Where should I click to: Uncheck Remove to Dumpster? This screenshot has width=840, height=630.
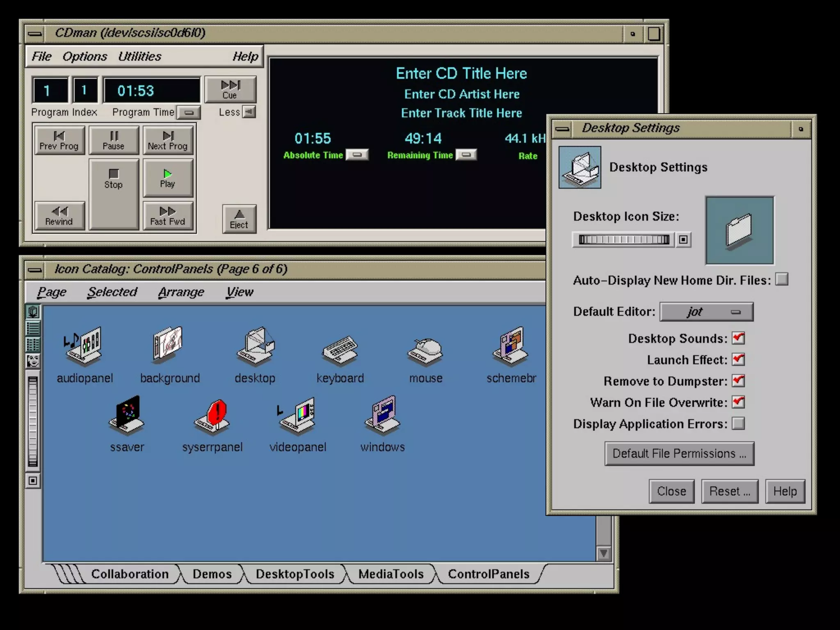(738, 381)
